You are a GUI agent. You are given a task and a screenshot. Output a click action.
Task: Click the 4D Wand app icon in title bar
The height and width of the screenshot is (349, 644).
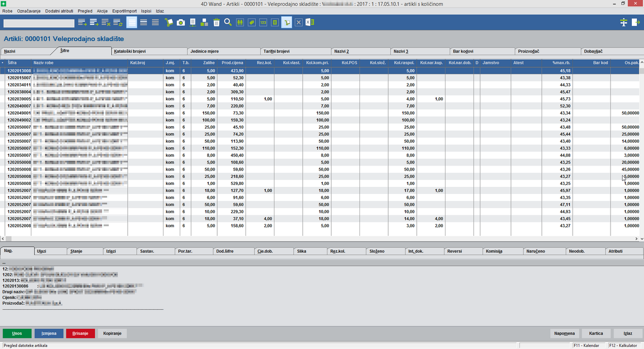click(x=4, y=4)
